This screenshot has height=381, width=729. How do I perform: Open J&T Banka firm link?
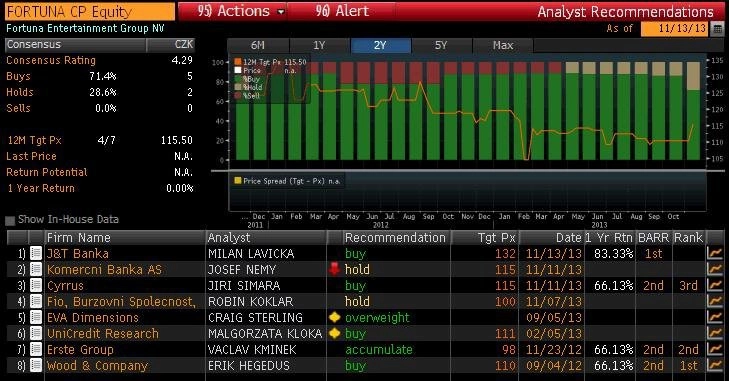pyautogui.click(x=78, y=254)
